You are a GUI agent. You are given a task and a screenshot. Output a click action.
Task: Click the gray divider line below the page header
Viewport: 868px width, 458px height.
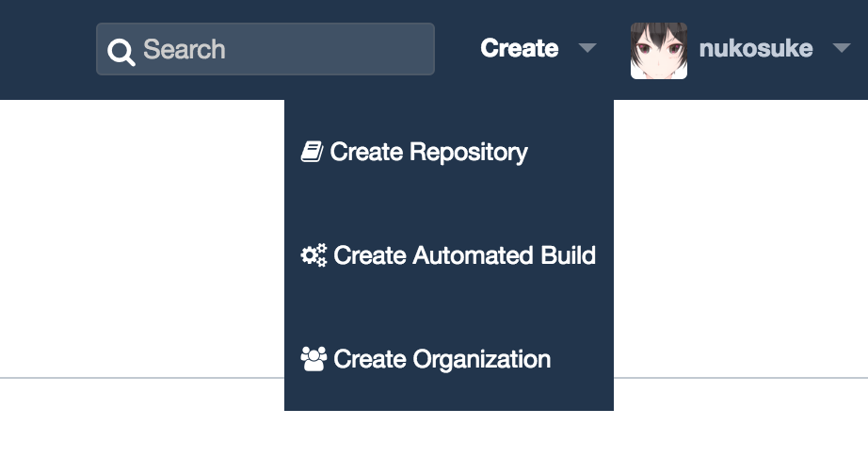coord(142,378)
